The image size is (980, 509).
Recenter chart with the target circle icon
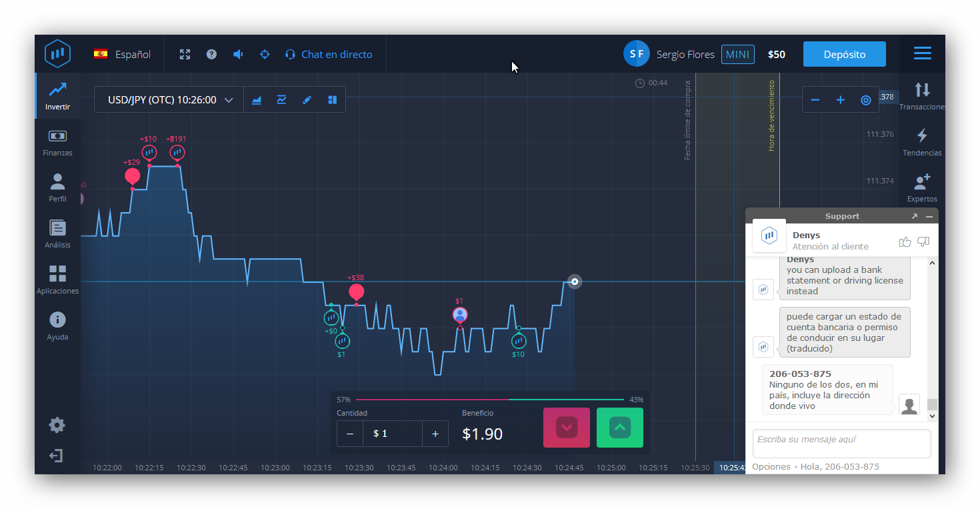865,100
